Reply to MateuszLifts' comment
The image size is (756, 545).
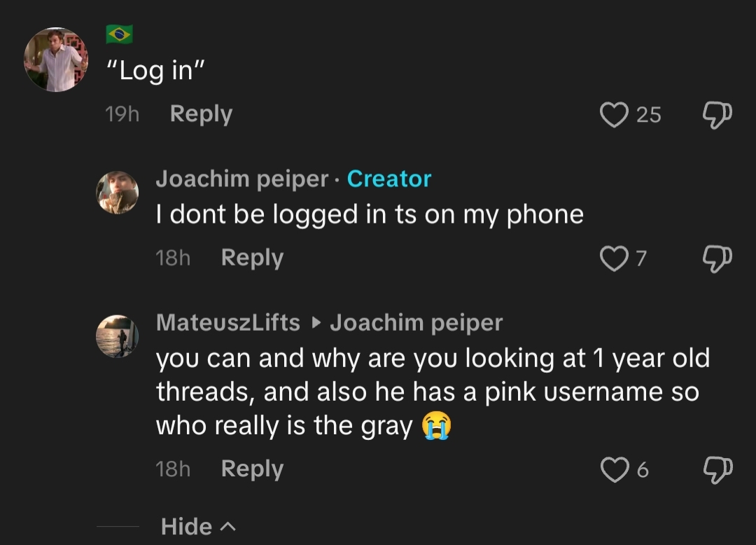coord(252,469)
